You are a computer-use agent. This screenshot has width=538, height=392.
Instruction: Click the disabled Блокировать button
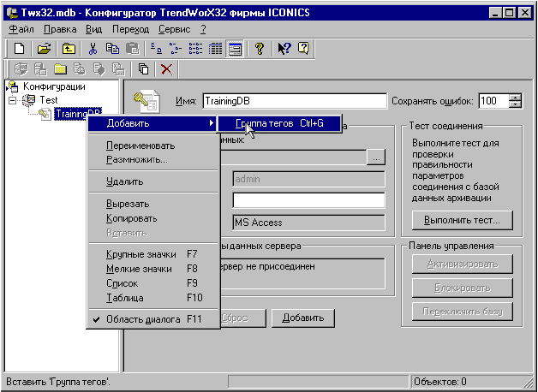click(x=462, y=288)
